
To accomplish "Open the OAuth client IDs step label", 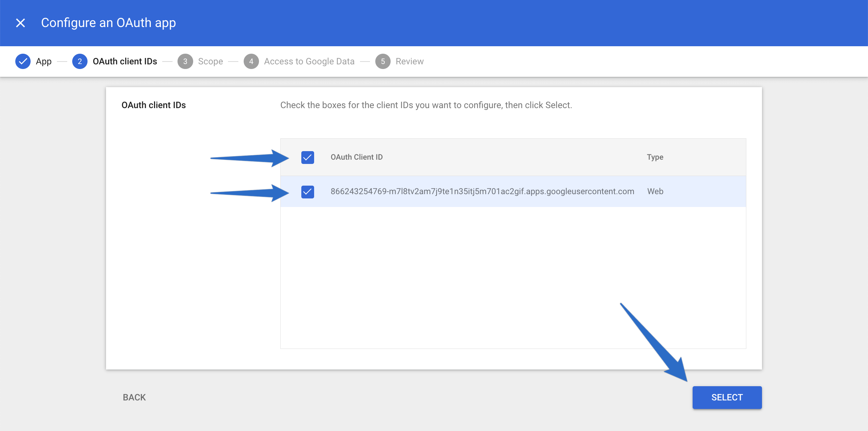I will coord(125,62).
